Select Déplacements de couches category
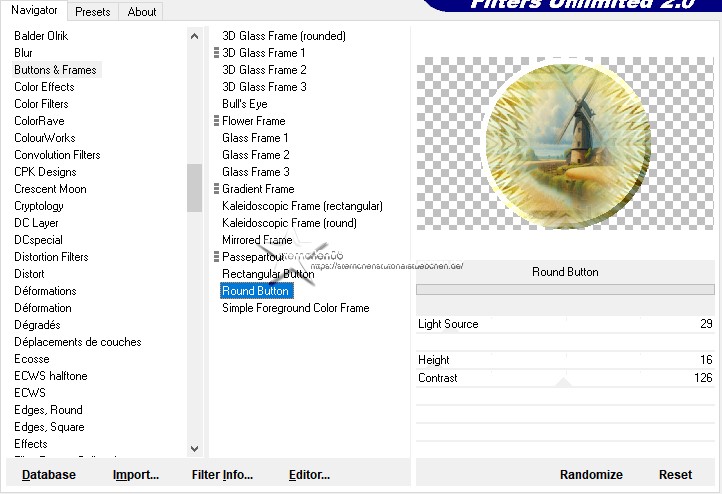The image size is (722, 494). click(x=78, y=343)
